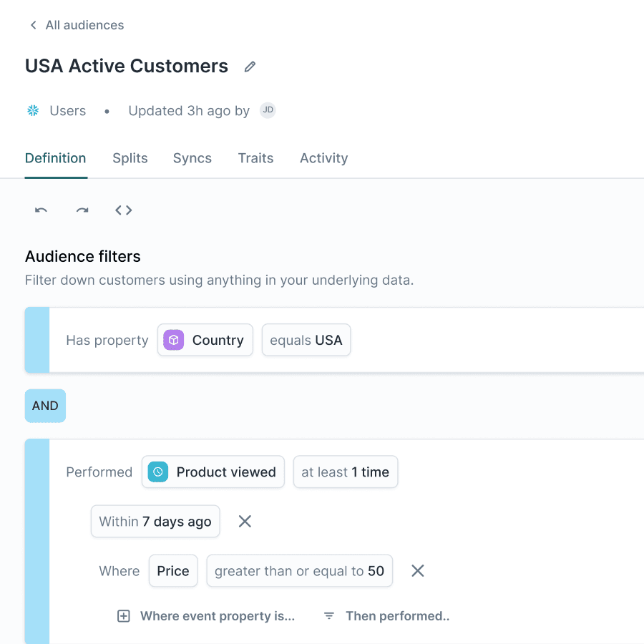The height and width of the screenshot is (644, 644).
Task: Go back to All audiences
Action: tap(76, 25)
